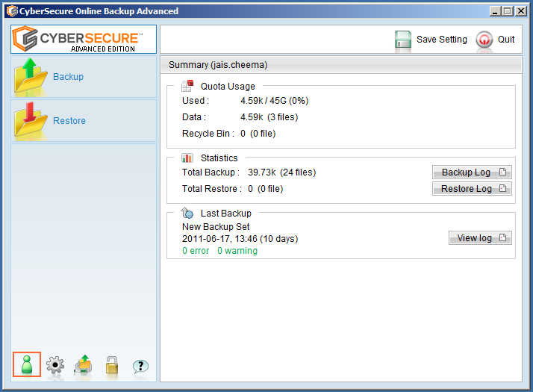Click the 'Last Backup' heading
Screen dimensions: 533x392
tap(226, 213)
